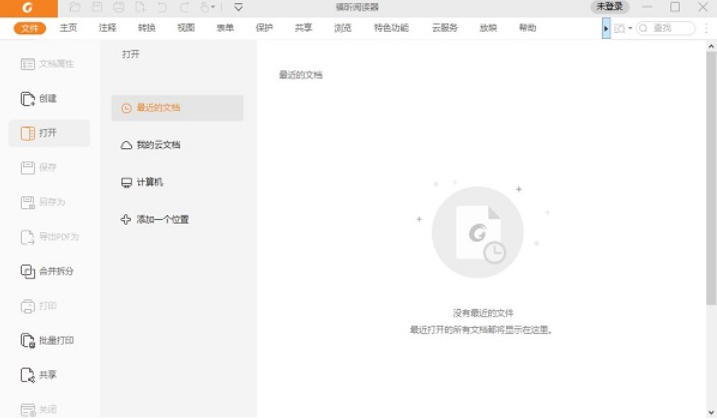
Task: Go to the 表单 tab
Action: 225,28
